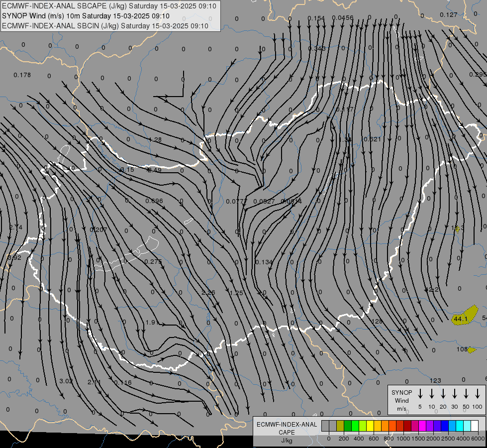
Task: Click the 1.25 value on the map
Action: click(x=236, y=293)
